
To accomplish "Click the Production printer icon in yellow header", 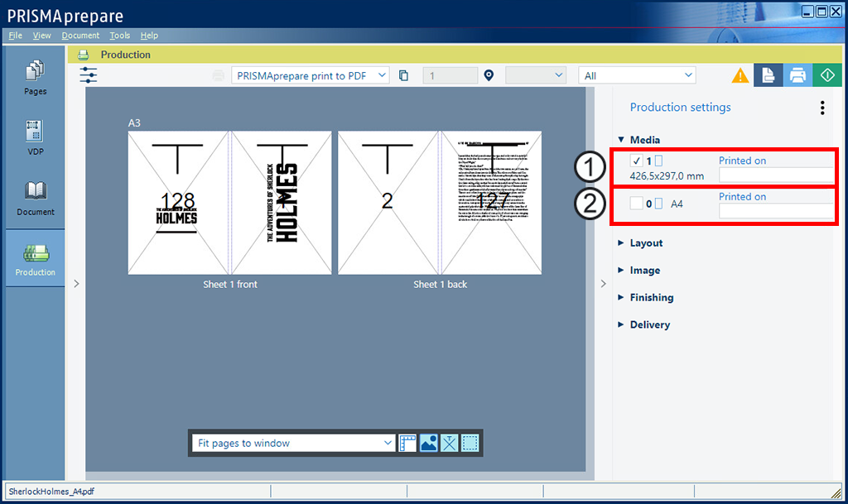I will click(x=84, y=55).
